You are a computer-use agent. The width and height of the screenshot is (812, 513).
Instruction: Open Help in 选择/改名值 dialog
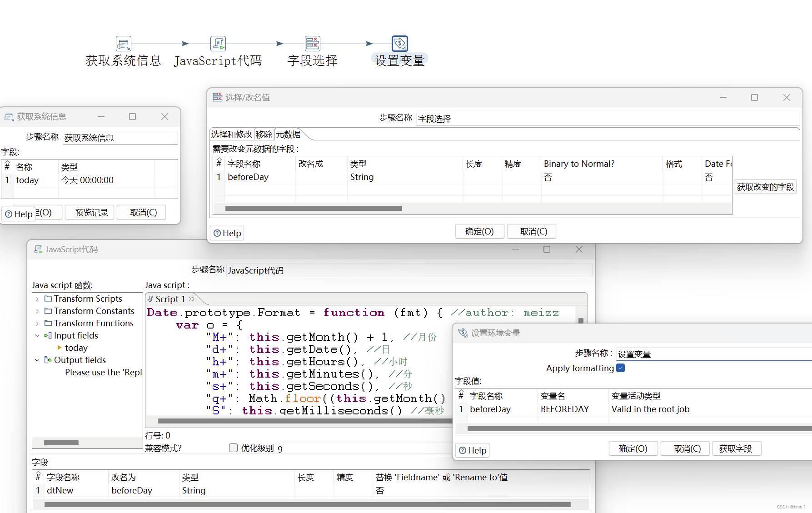(227, 233)
